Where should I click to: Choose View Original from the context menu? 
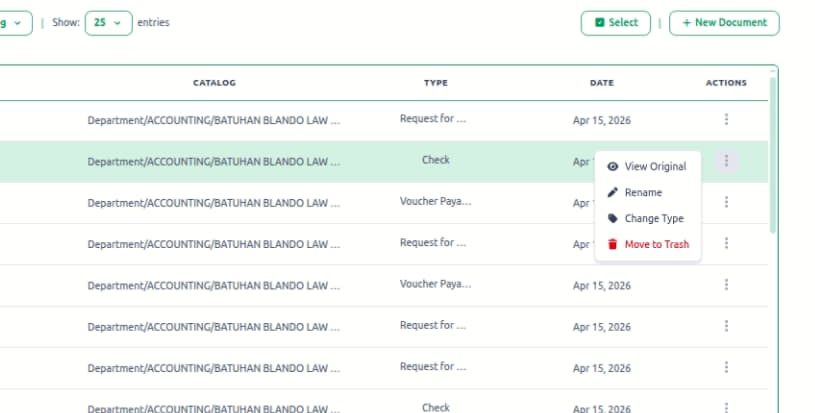tap(648, 166)
